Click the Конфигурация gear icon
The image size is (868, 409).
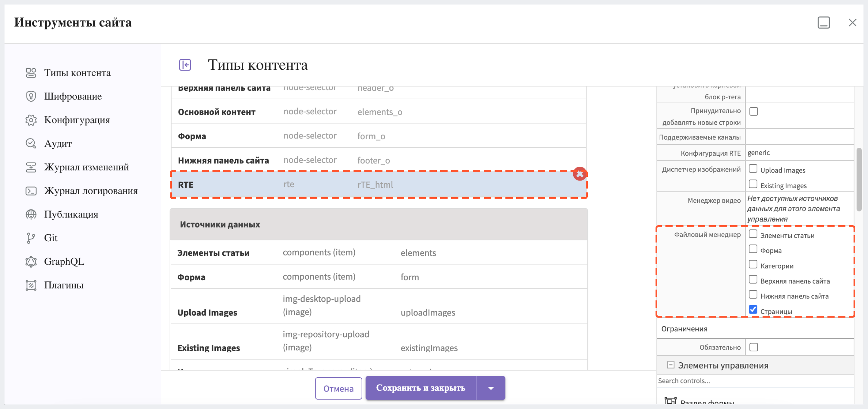[x=31, y=120]
